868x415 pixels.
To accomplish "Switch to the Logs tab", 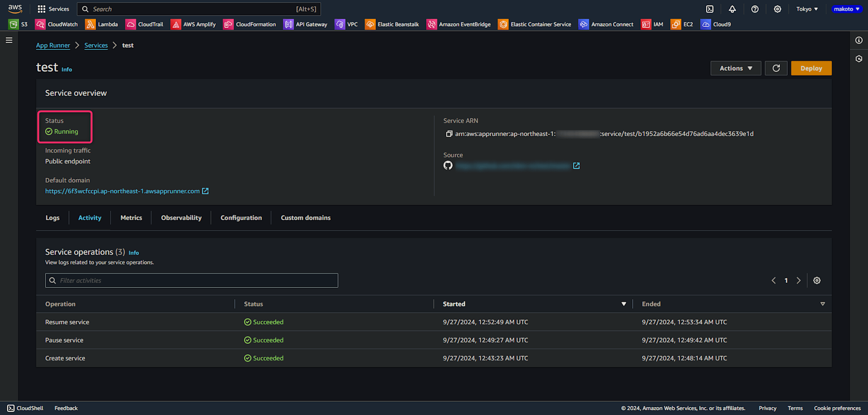I will tap(53, 218).
